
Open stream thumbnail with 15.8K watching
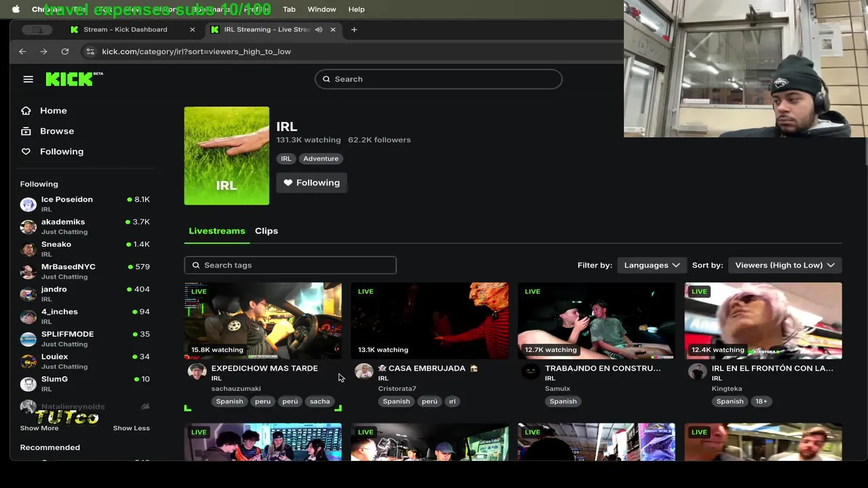(x=263, y=321)
